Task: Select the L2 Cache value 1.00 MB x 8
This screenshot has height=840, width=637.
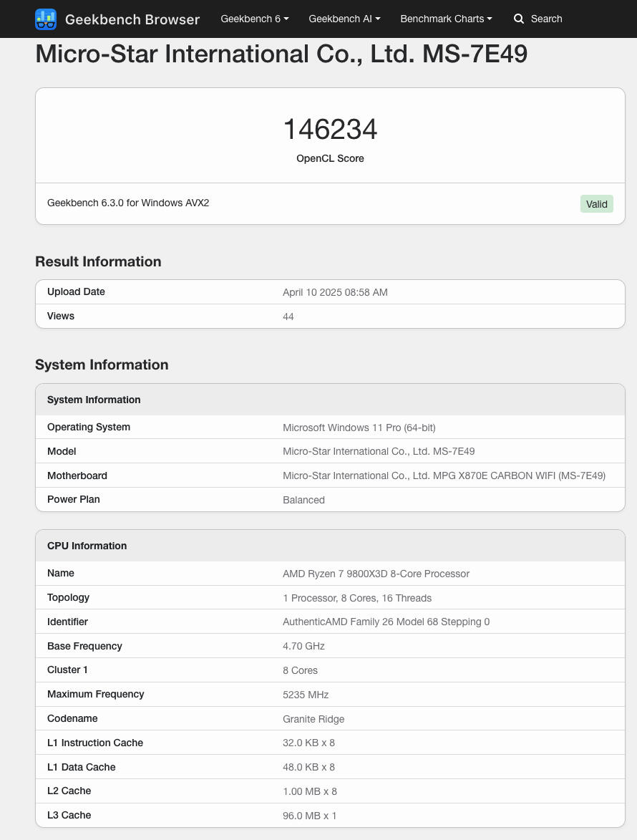Action: coord(310,792)
